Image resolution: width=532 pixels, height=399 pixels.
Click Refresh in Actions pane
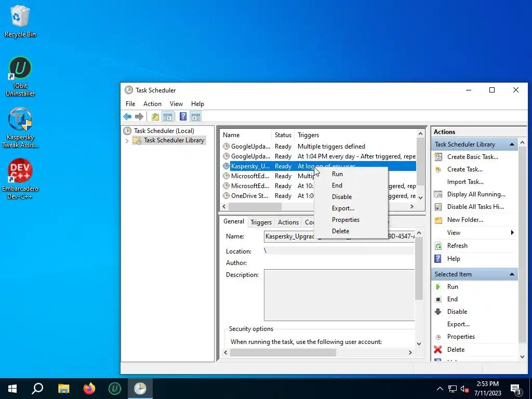[457, 246]
